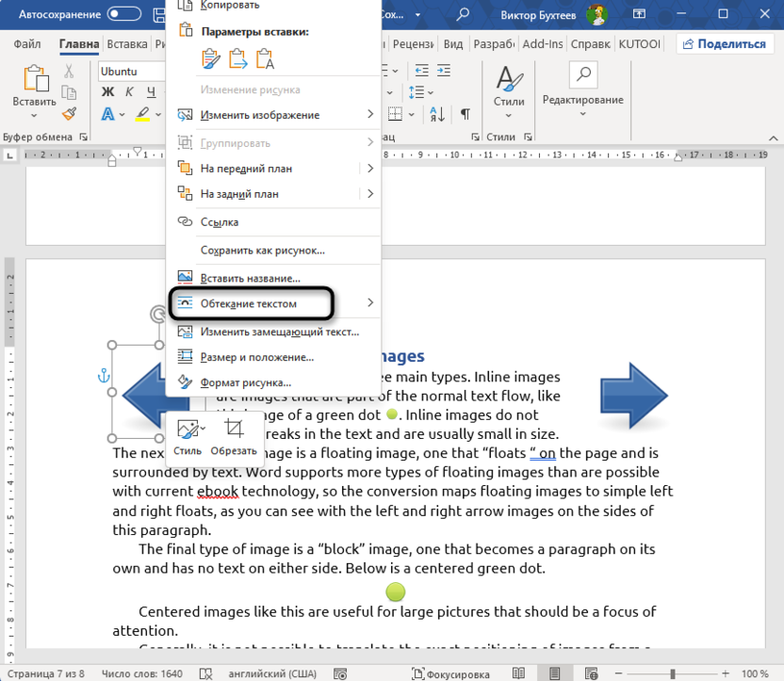Open Обтекание текстом submenu
Screen dimensions: 784x681
point(274,303)
